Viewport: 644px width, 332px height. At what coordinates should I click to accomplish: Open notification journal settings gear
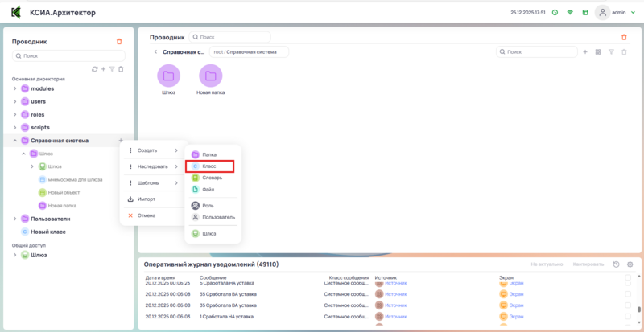pyautogui.click(x=630, y=264)
